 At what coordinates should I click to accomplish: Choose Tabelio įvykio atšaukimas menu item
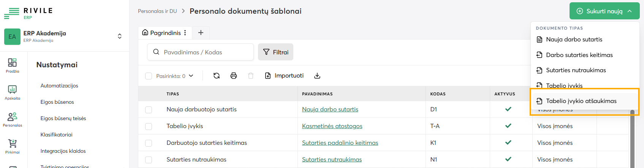pos(585,101)
